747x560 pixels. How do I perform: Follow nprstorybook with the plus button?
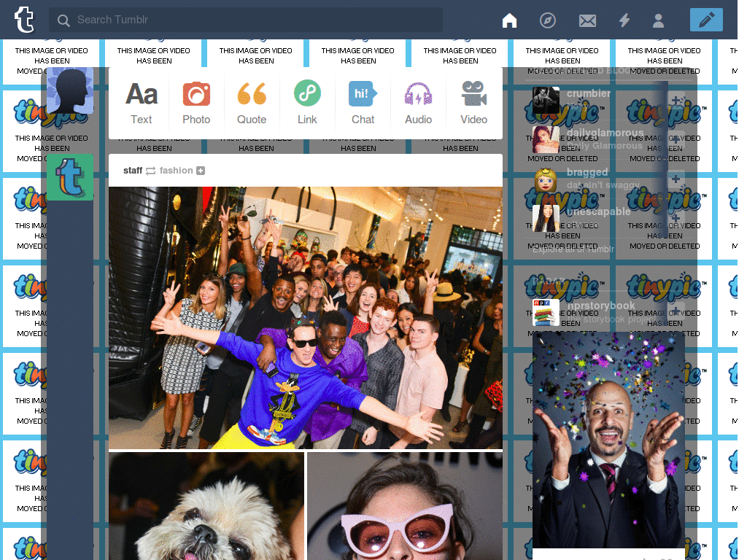676,312
